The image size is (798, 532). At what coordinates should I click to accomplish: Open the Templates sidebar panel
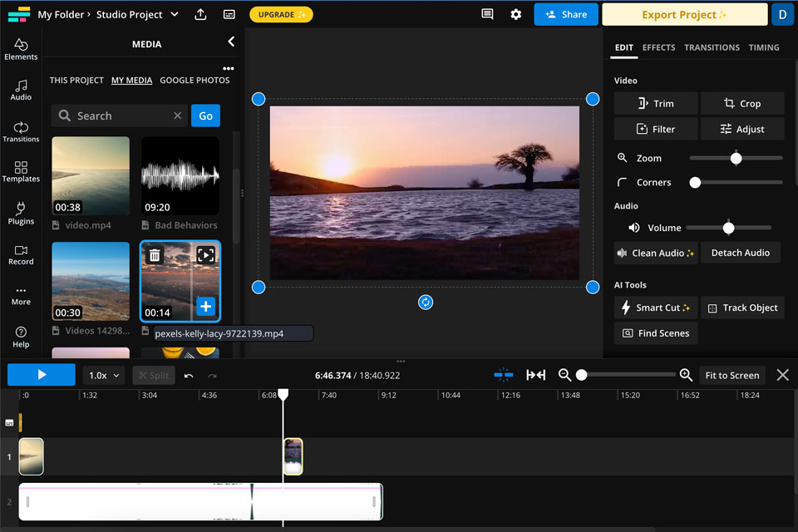(21, 171)
